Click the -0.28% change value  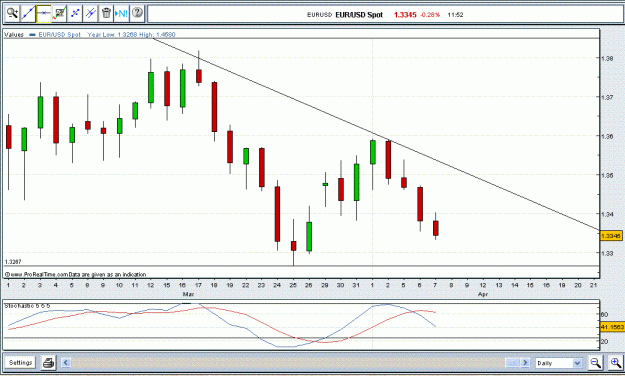coord(430,15)
